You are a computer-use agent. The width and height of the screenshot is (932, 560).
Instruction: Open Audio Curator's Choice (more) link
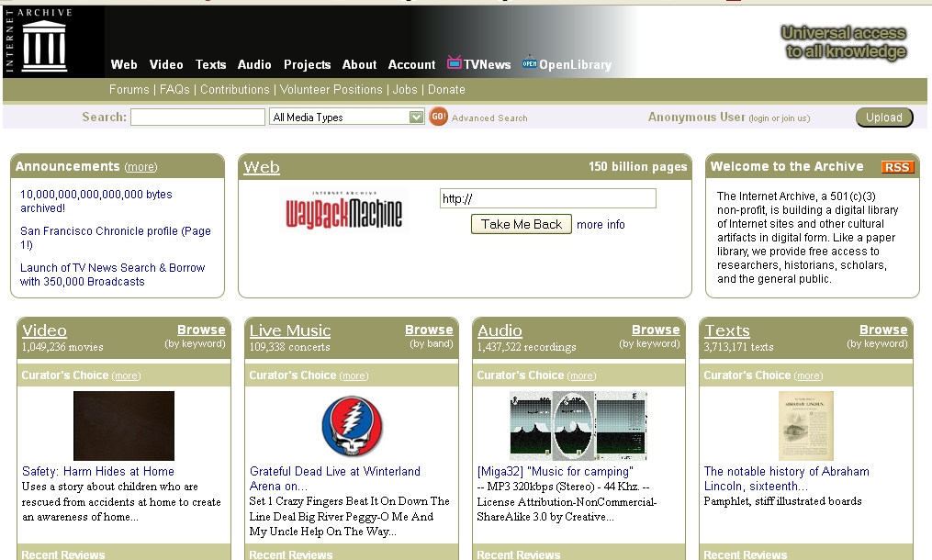581,375
